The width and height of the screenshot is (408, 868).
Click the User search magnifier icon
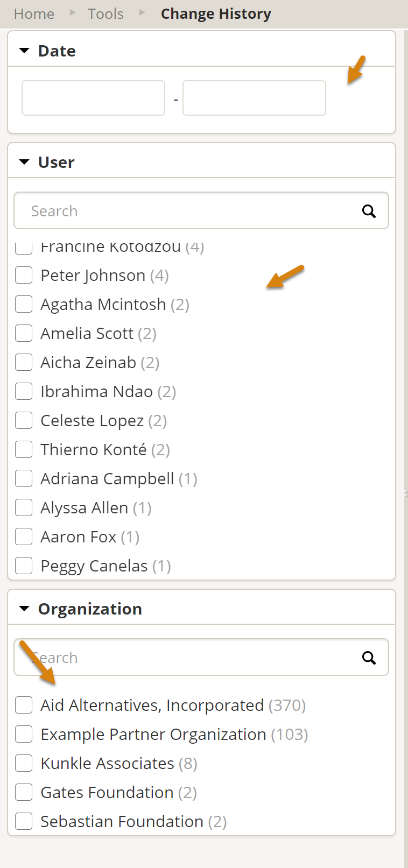(369, 211)
